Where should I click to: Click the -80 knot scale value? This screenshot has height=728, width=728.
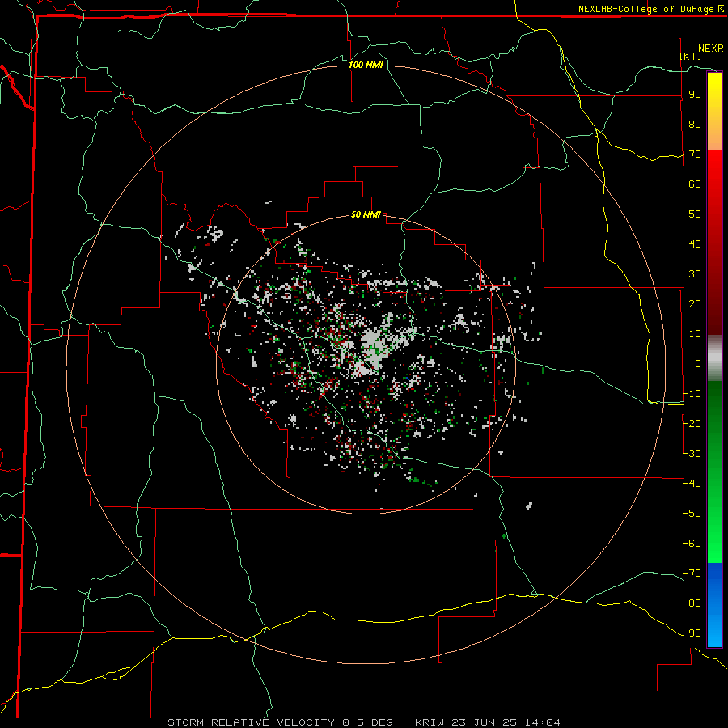692,603
